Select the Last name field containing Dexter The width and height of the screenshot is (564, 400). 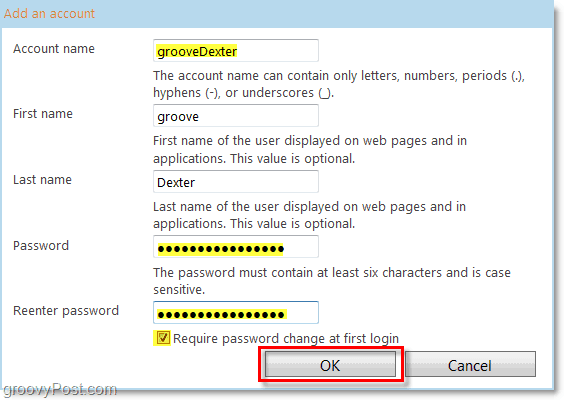tap(236, 182)
